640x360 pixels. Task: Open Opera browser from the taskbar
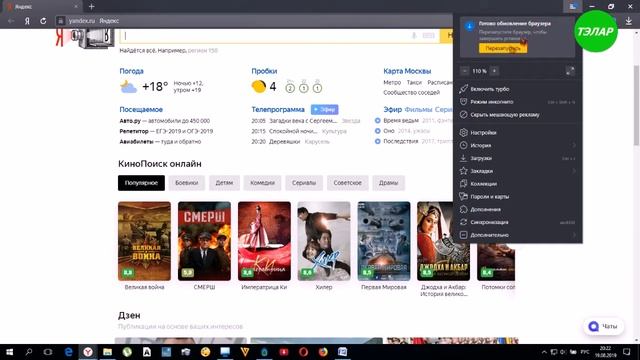click(x=303, y=352)
